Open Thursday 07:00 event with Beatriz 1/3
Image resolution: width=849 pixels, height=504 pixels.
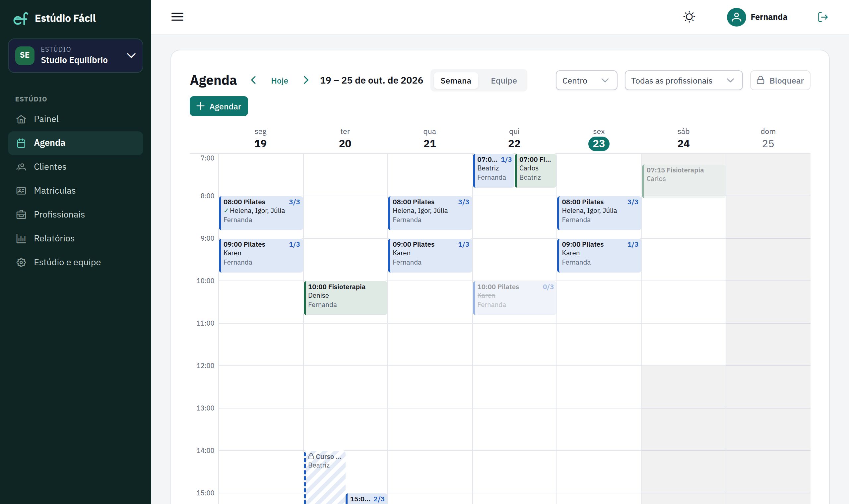pyautogui.click(x=494, y=170)
